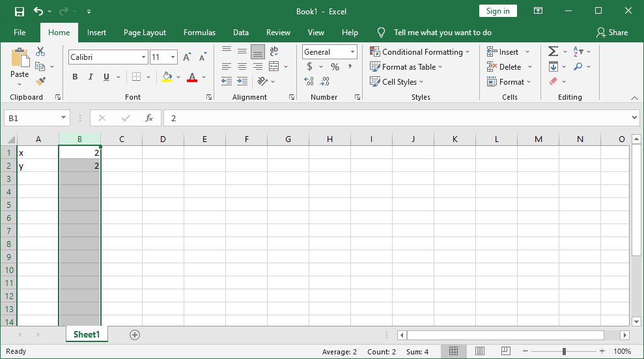
Task: Click Decrease Indent
Action: pyautogui.click(x=227, y=81)
